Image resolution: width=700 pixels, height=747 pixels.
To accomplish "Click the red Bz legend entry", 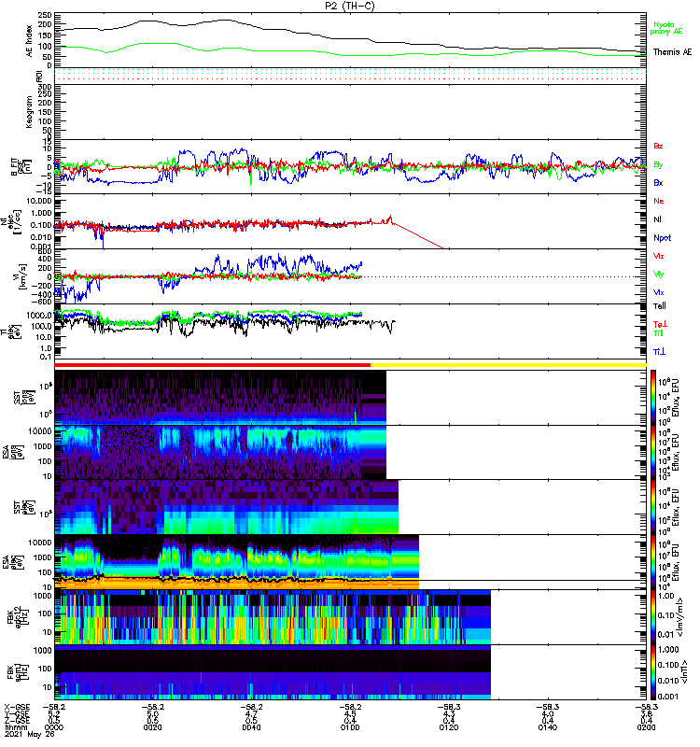I will [x=658, y=146].
